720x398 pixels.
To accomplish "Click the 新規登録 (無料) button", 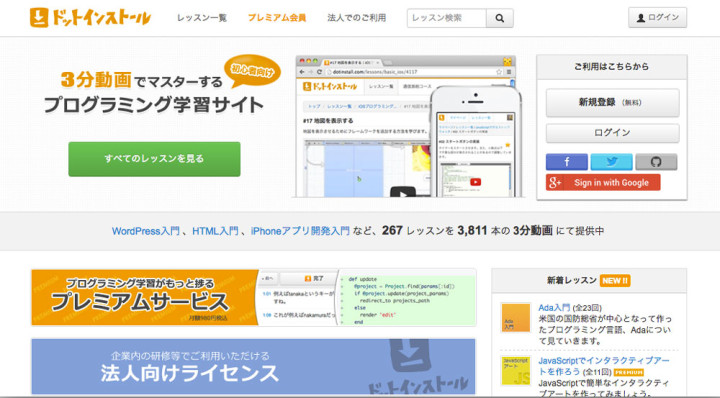I will (x=612, y=103).
